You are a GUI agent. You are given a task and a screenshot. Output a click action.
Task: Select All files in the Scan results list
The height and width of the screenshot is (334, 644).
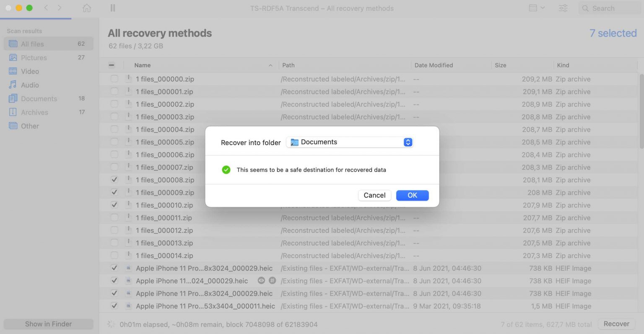pyautogui.click(x=32, y=44)
